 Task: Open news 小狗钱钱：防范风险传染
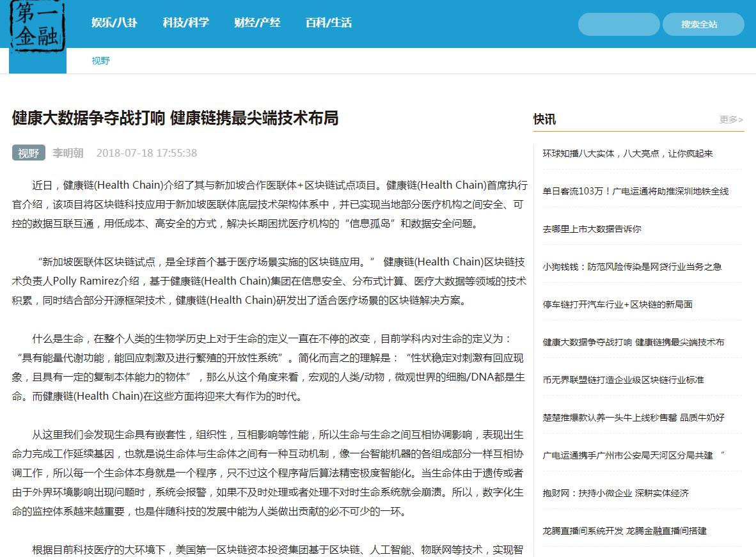click(x=632, y=266)
